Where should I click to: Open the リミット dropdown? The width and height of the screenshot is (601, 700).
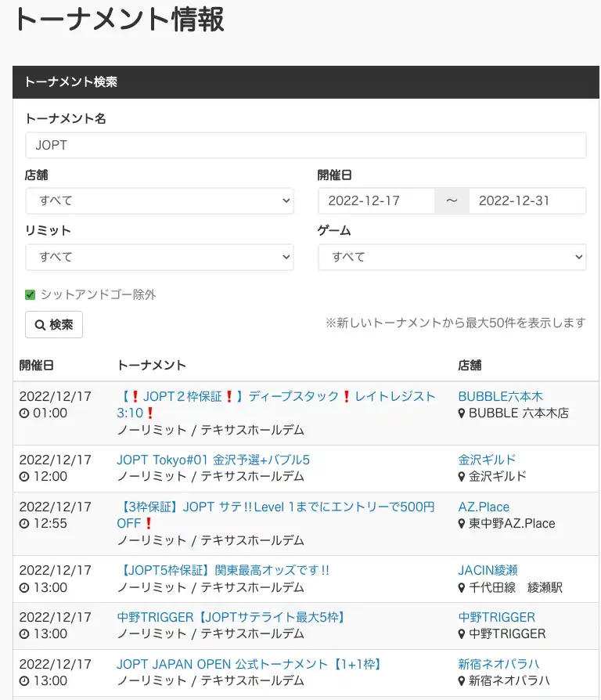pos(160,257)
